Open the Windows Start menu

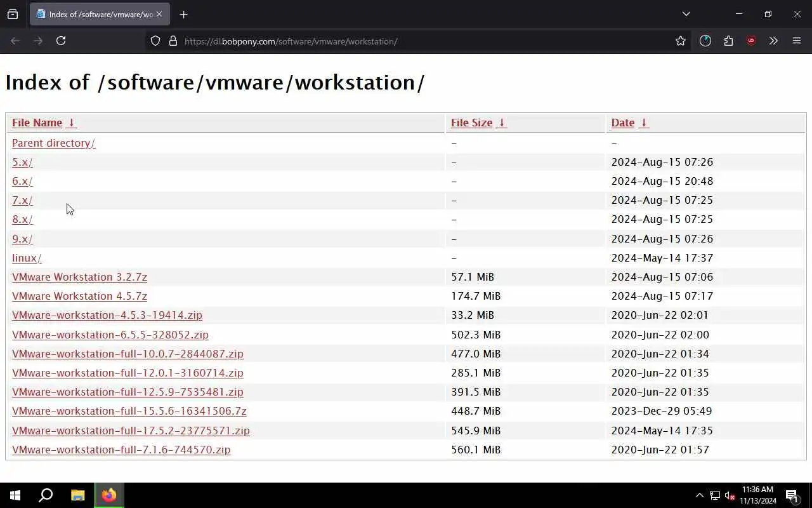(x=15, y=495)
